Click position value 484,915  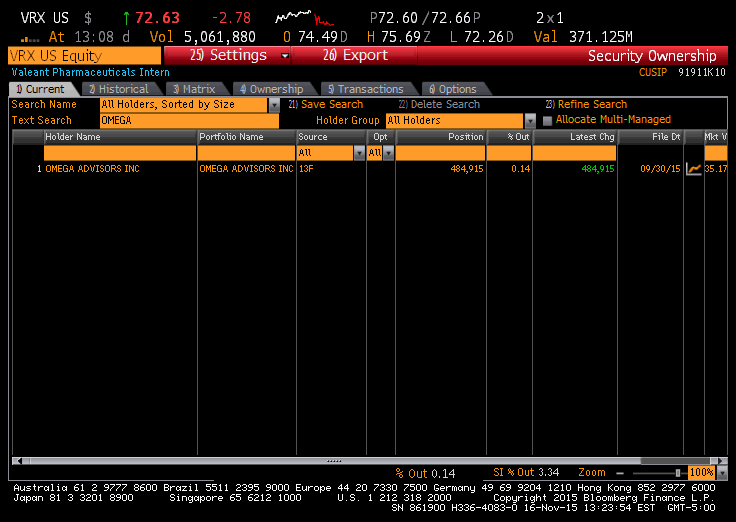(467, 169)
